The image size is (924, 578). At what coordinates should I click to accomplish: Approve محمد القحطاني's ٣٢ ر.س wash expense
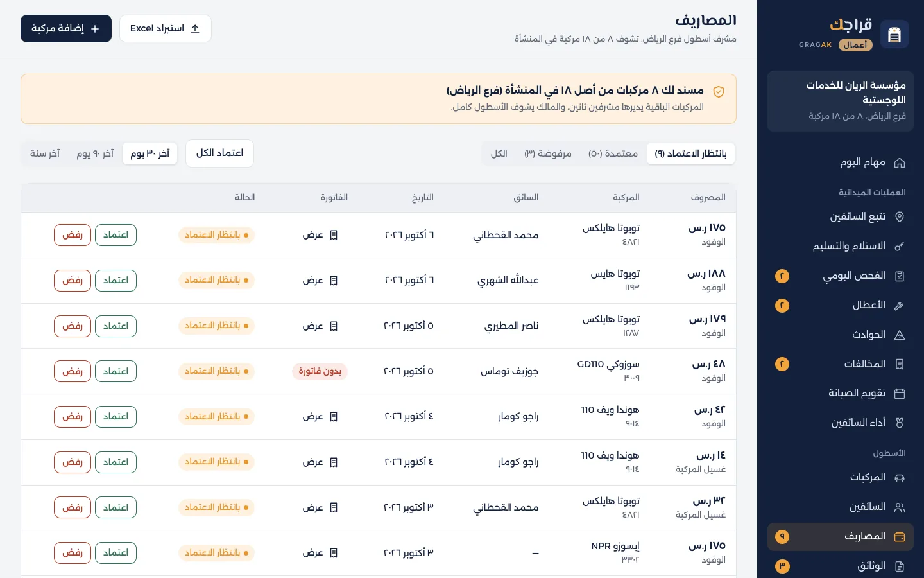tap(116, 507)
